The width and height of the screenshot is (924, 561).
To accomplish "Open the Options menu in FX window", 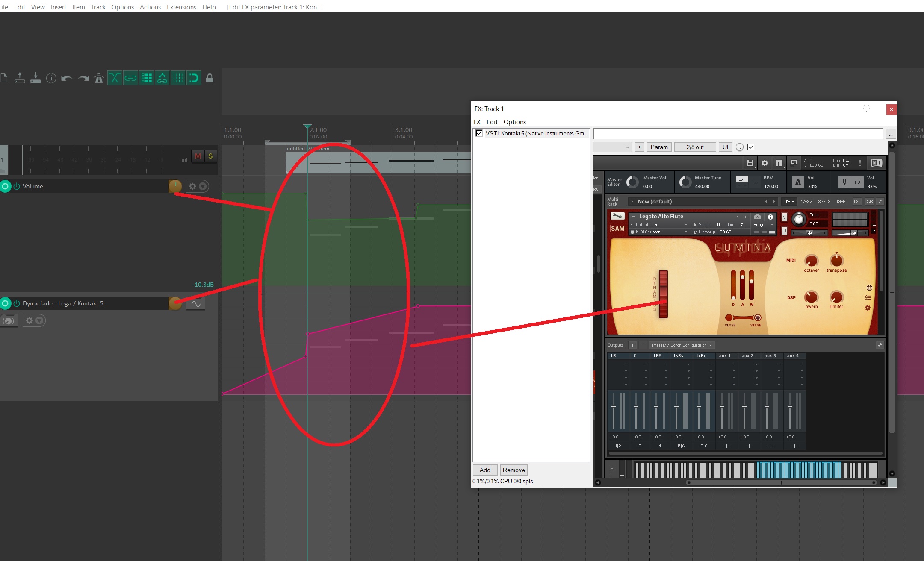I will click(514, 122).
